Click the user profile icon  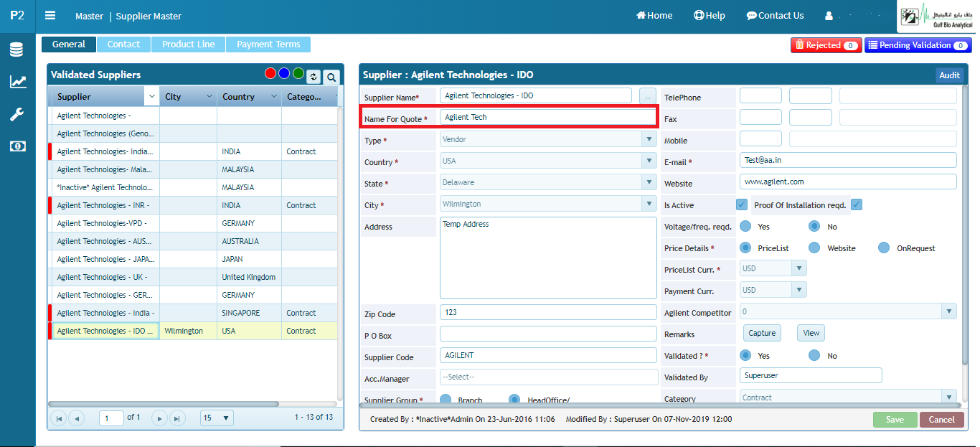[x=829, y=15]
